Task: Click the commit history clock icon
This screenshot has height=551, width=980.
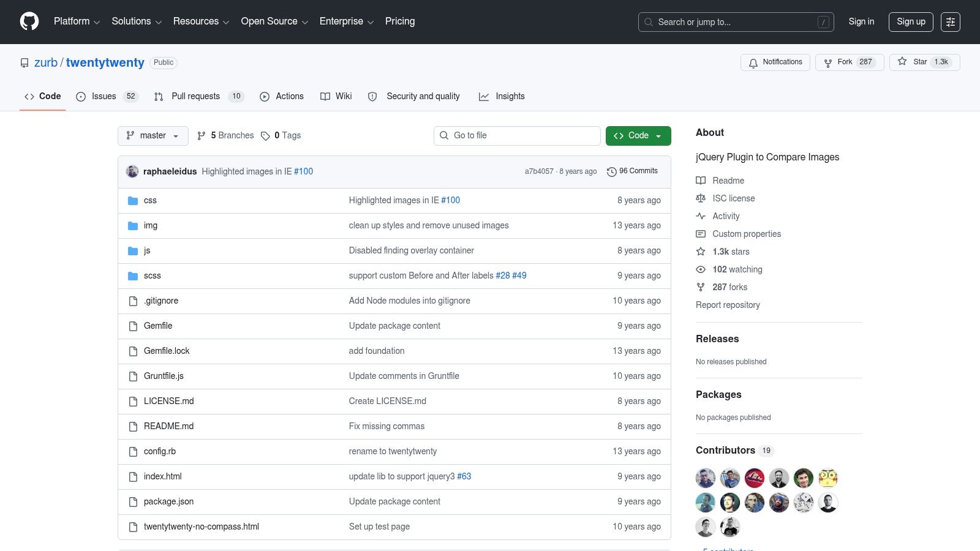Action: click(611, 172)
